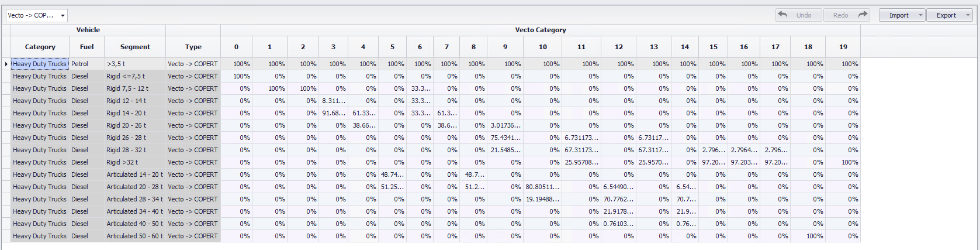This screenshot has height=250, width=980.
Task: Open the Export button's dropdown arrow
Action: click(968, 15)
